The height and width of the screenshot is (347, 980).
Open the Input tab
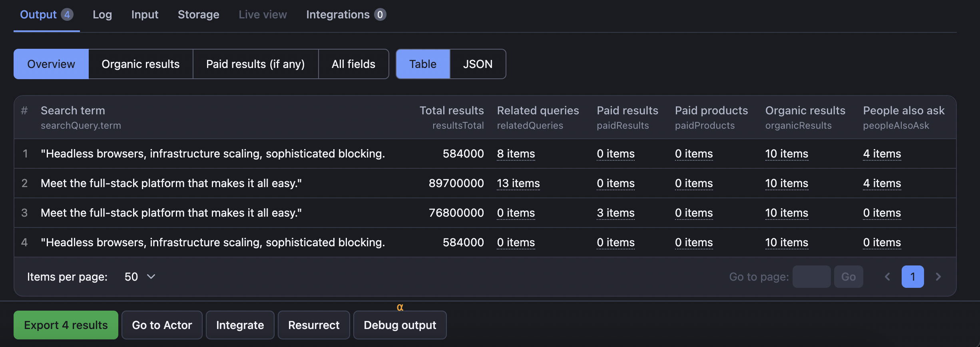coord(145,15)
